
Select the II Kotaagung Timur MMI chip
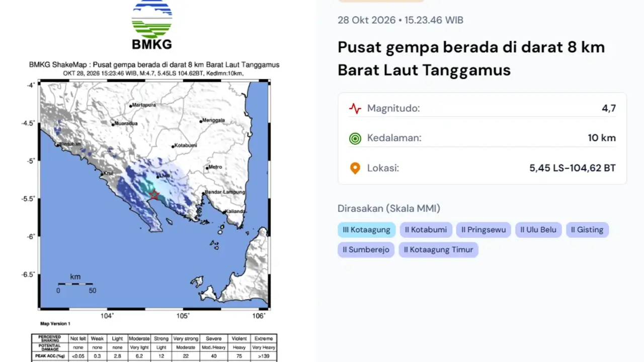click(438, 250)
